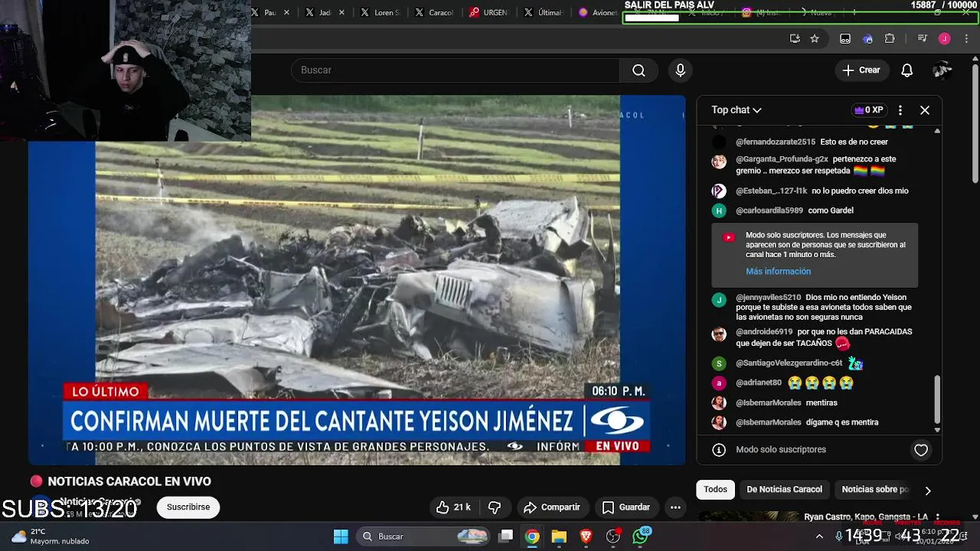Screen dimensions: 980x551
Task: Open Brave browser from the taskbar
Action: (586, 536)
